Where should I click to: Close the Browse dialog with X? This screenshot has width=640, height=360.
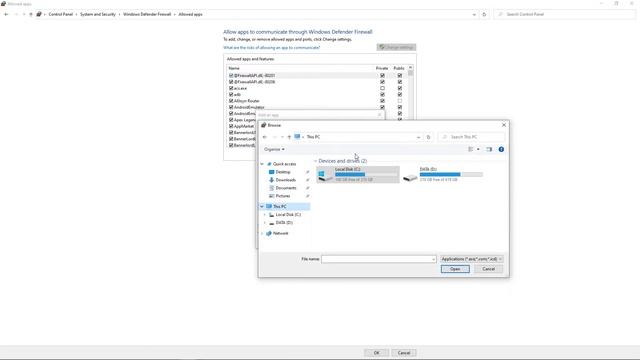[x=504, y=125]
